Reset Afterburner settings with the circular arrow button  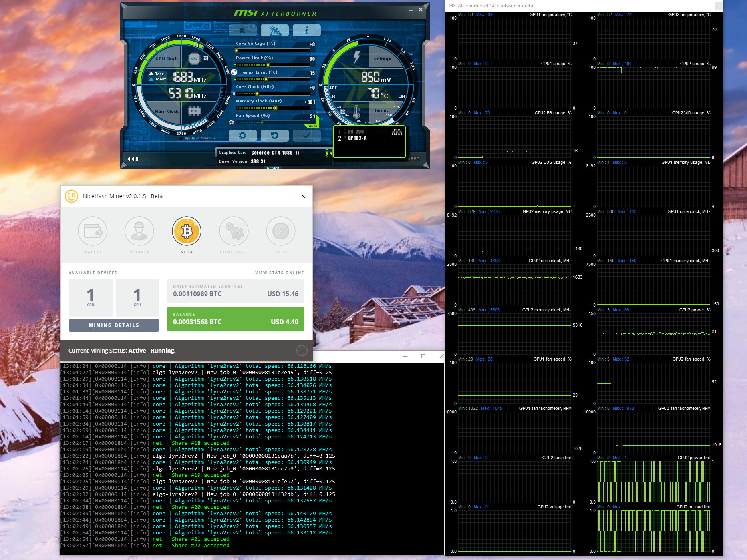click(x=274, y=136)
